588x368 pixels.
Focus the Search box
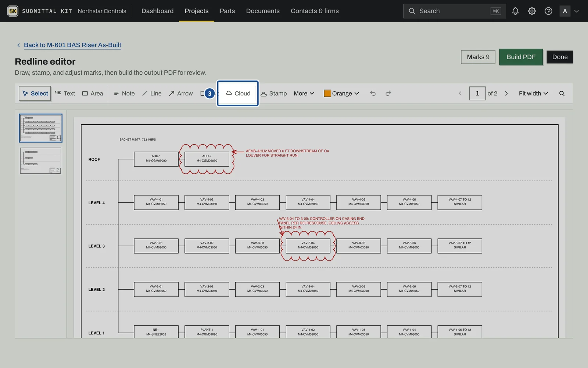454,11
